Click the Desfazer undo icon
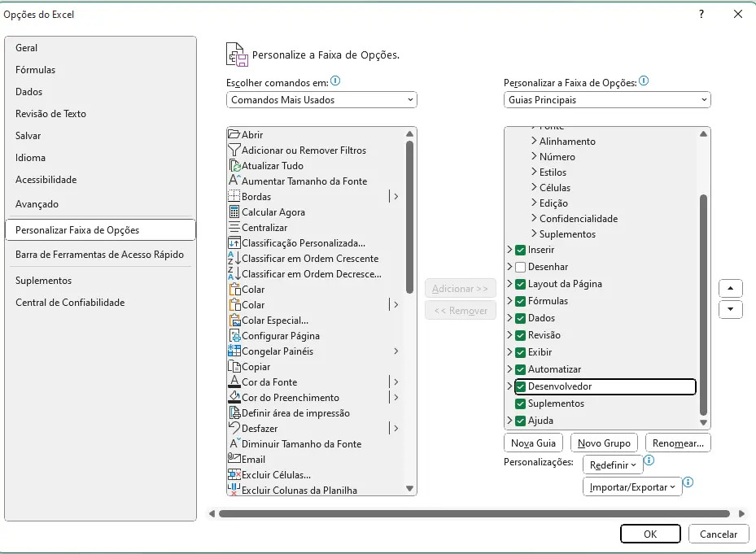Image resolution: width=756 pixels, height=554 pixels. click(234, 427)
